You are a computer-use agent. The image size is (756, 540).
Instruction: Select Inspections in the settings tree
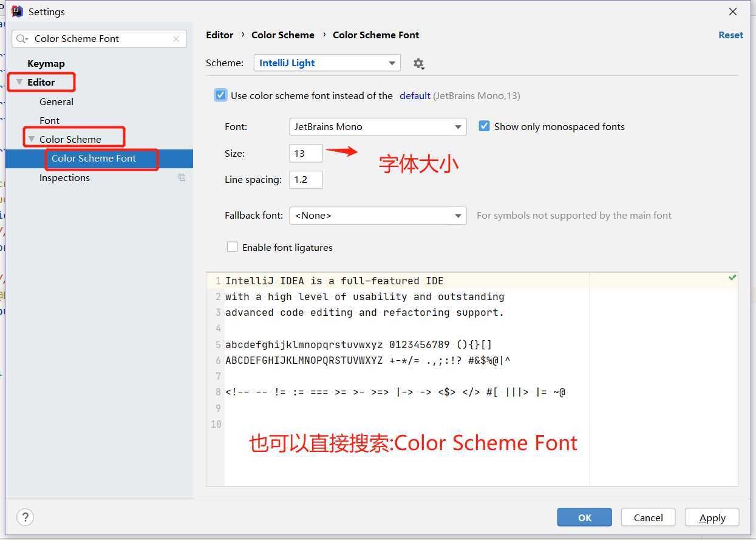(64, 177)
